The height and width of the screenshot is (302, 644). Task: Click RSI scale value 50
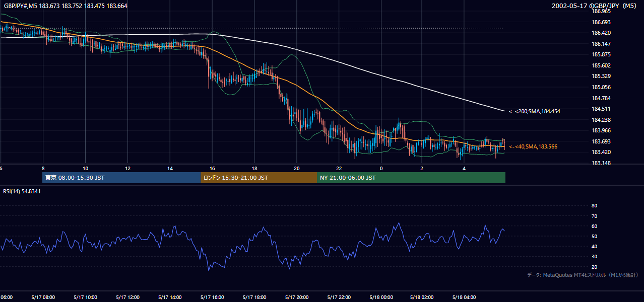coord(594,236)
